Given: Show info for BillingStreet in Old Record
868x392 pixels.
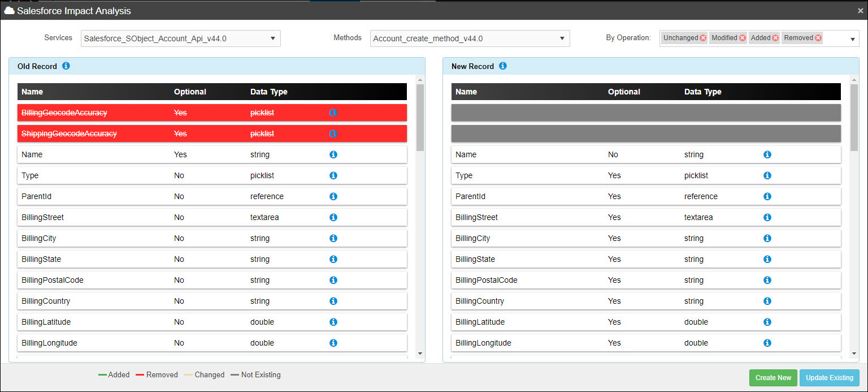Looking at the screenshot, I should pos(333,217).
